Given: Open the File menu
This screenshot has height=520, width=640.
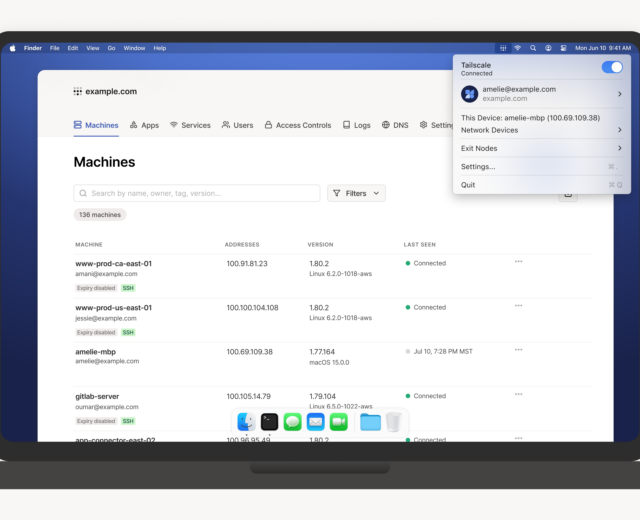Looking at the screenshot, I should pyautogui.click(x=55, y=48).
